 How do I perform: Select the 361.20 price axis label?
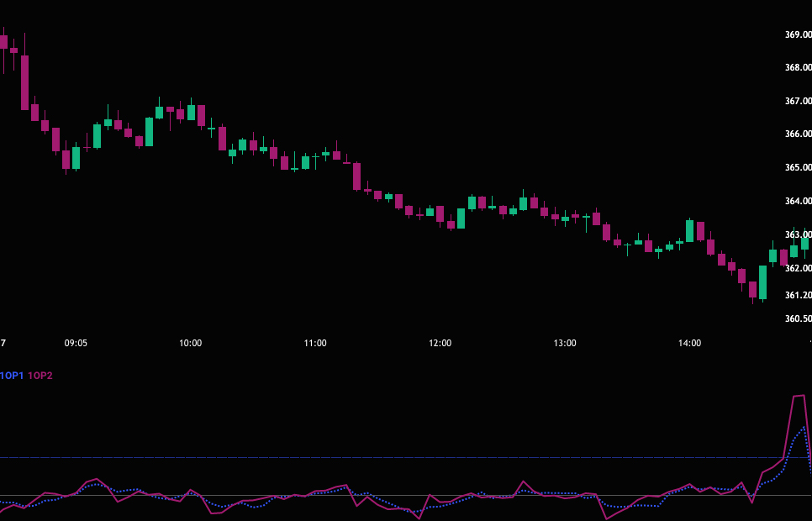click(799, 295)
